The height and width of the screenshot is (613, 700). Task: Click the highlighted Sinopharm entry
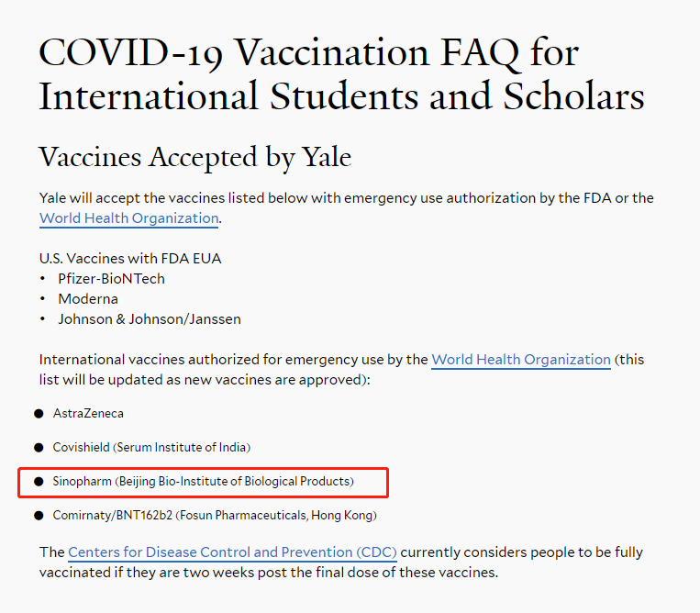pyautogui.click(x=203, y=481)
